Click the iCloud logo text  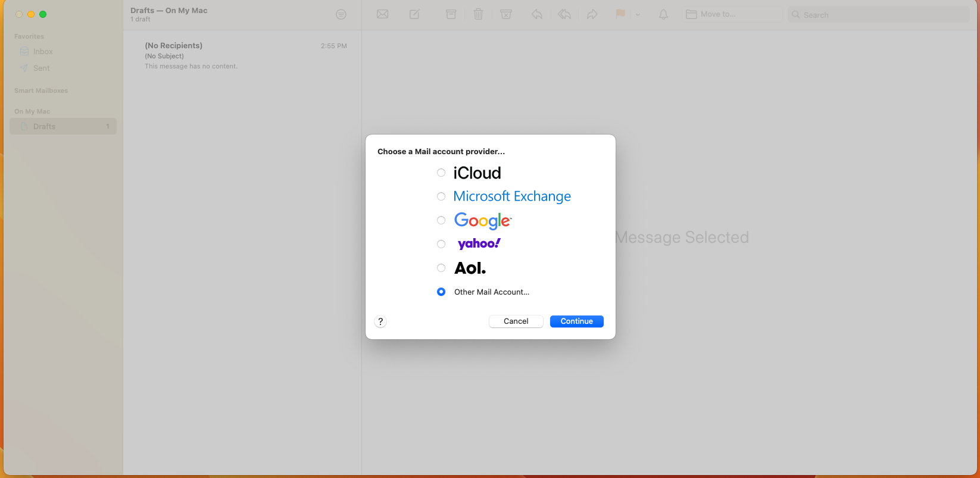tap(477, 173)
